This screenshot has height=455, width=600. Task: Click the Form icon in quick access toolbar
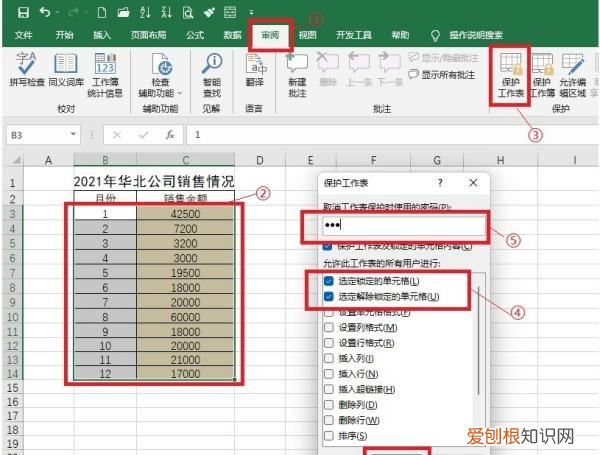pos(230,13)
